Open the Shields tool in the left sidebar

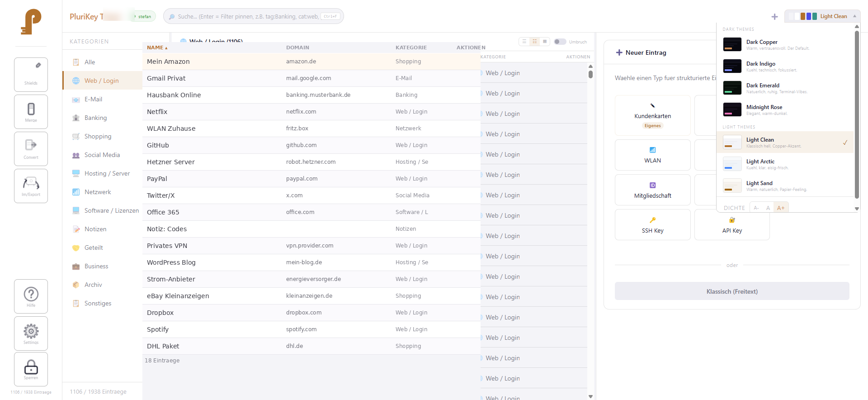click(x=31, y=74)
